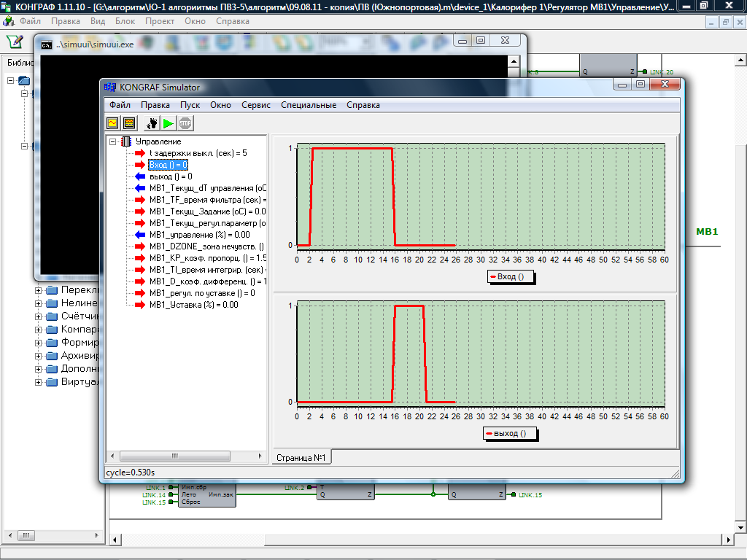Select 'MB1_Текущ_регул.параметр' tree row

[208, 223]
